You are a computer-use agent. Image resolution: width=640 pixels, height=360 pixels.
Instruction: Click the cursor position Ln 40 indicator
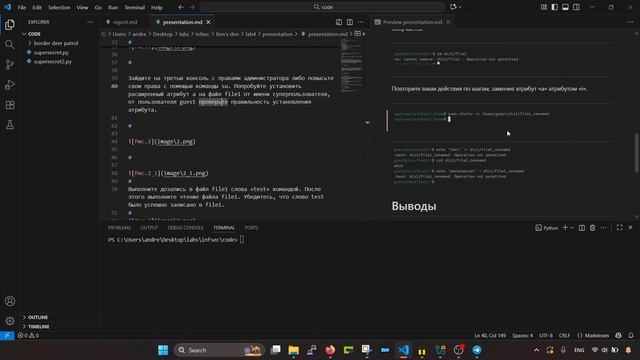490,336
